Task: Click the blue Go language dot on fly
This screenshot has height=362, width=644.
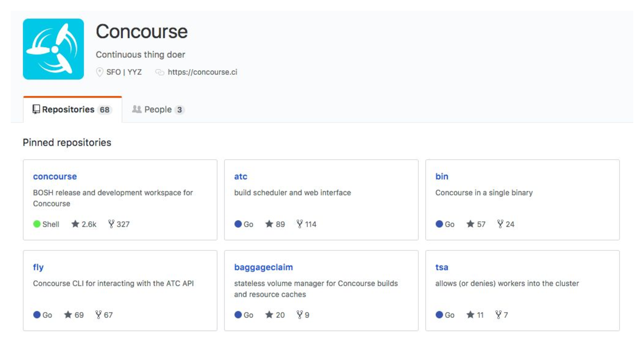Action: click(x=37, y=315)
